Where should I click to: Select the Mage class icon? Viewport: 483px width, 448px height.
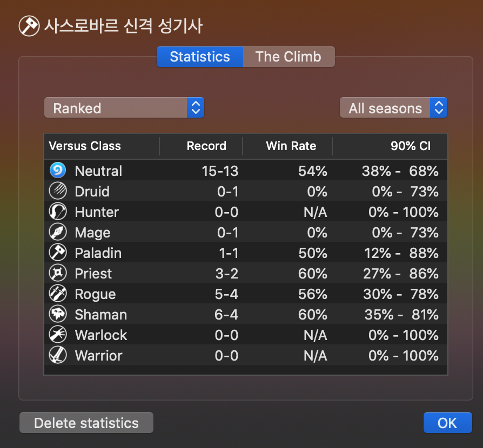pyautogui.click(x=58, y=232)
